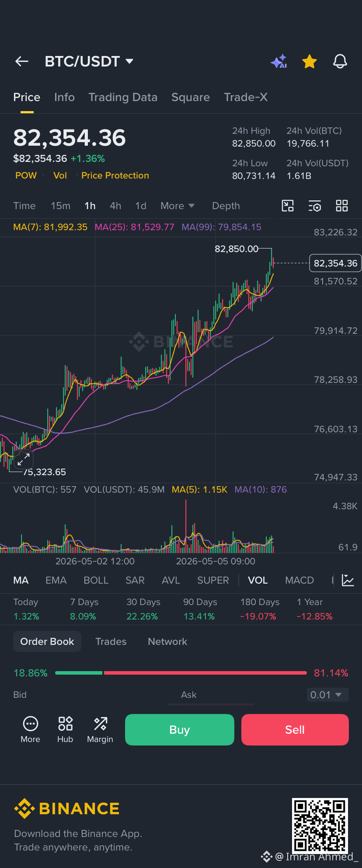This screenshot has width=362, height=868.
Task: Open the Hub icon
Action: click(65, 729)
